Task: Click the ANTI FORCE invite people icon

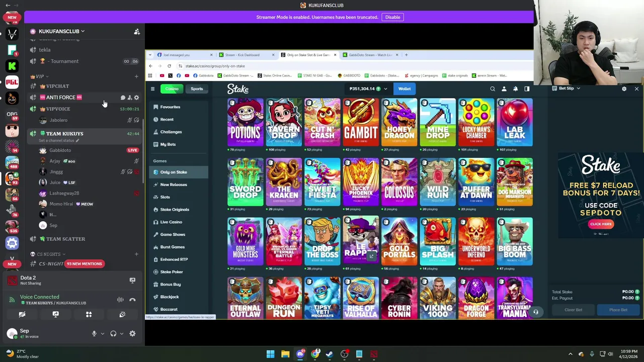Action: click(x=129, y=98)
